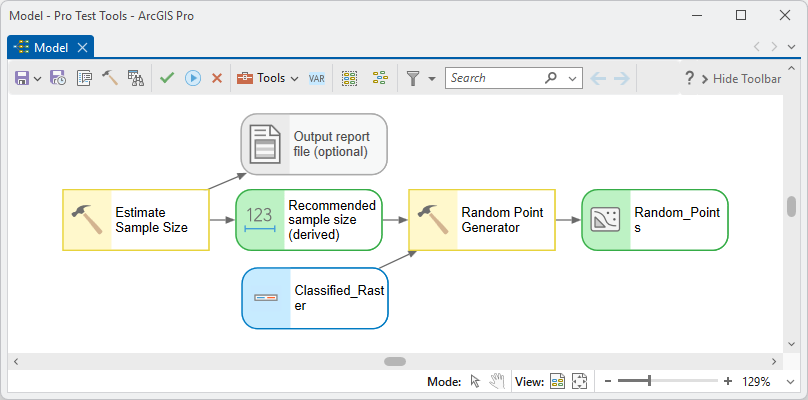Select Recommended sample size derived variable
808x400 pixels.
[x=309, y=220]
